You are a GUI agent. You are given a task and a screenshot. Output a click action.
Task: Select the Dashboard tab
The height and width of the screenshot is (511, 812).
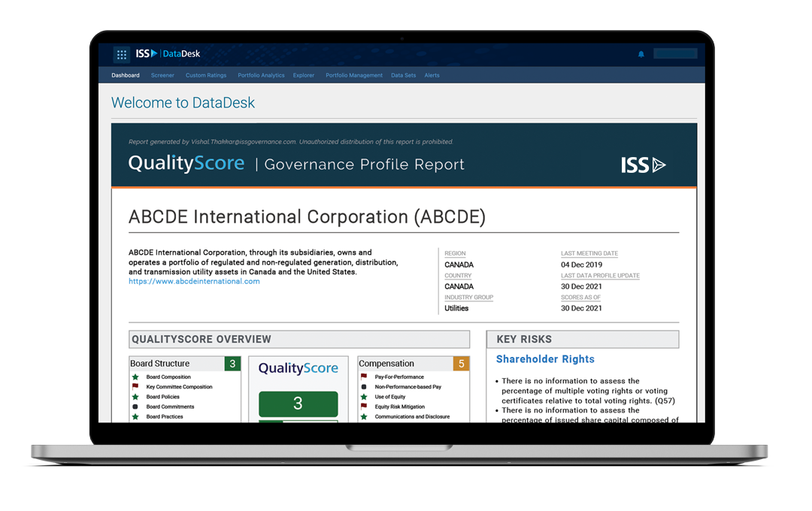[x=126, y=76]
